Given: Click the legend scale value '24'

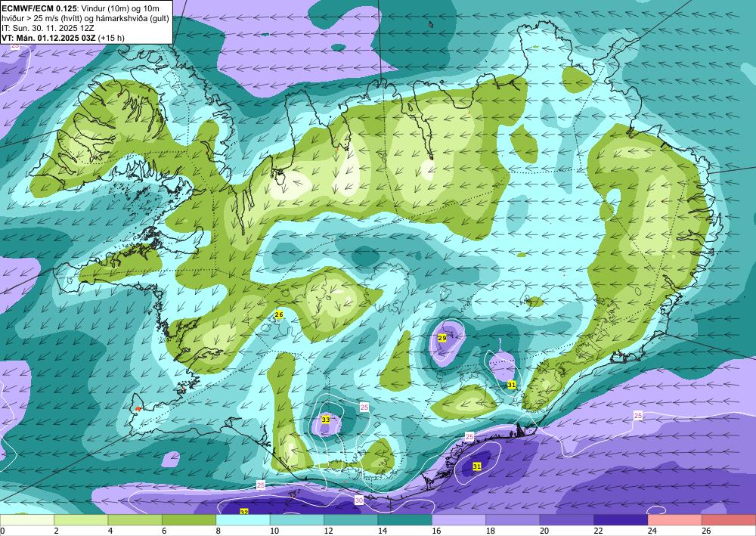Looking at the screenshot, I should point(652,531).
